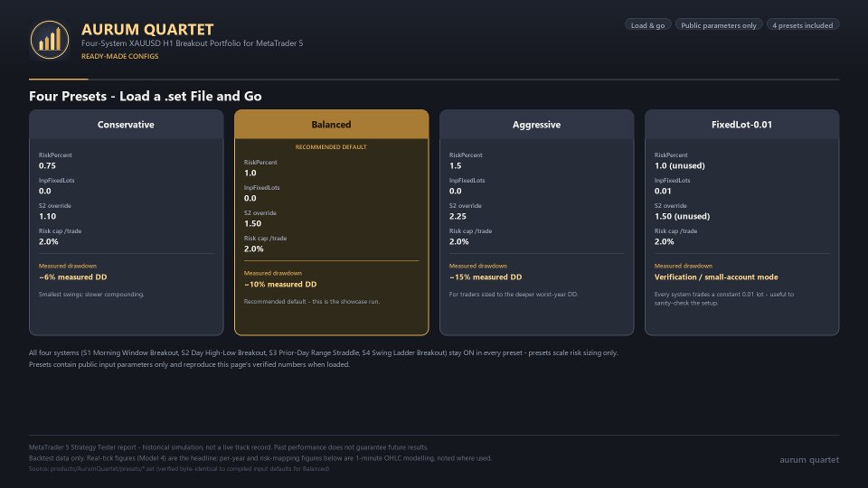Click the FixedLot InpFixedLots value 0.01

coord(663,191)
